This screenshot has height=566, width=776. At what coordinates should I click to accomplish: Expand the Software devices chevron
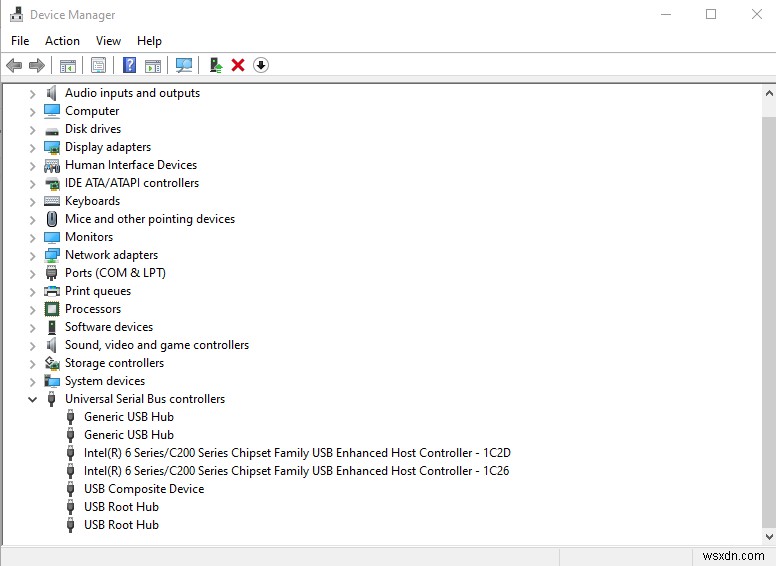(32, 328)
